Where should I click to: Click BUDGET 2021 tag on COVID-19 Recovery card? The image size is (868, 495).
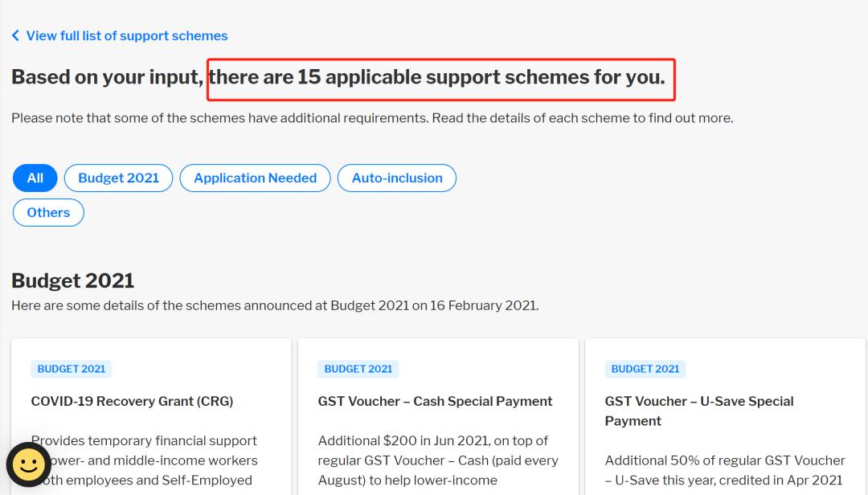coord(72,369)
